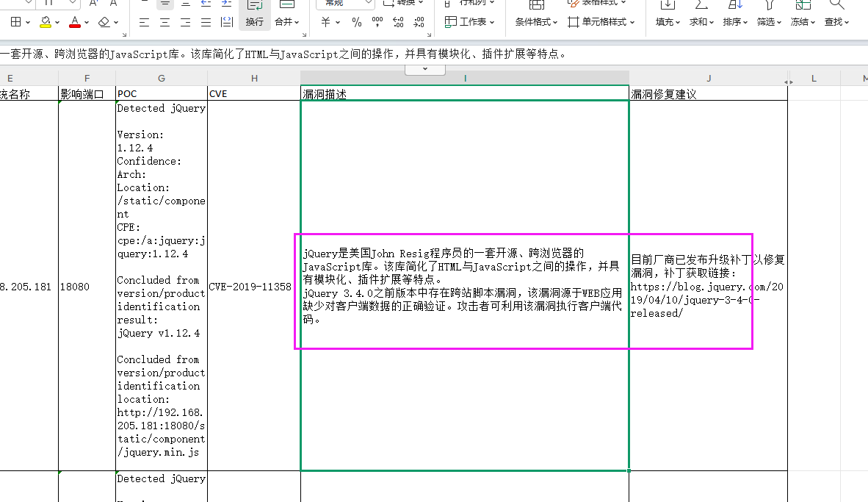Open the fill color dropdown arrow
The width and height of the screenshot is (868, 502).
(57, 22)
